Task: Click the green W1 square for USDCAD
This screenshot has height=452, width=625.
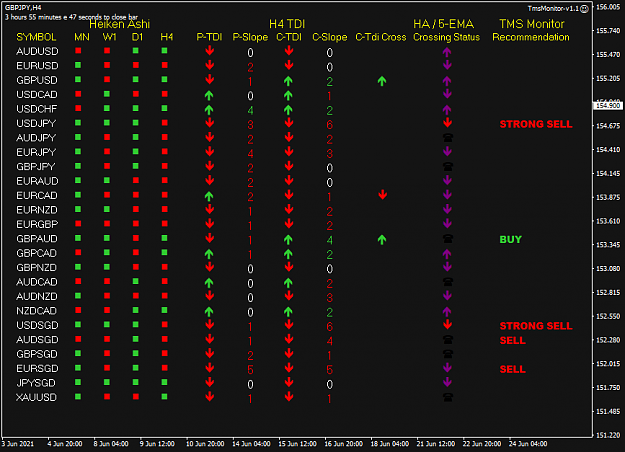Action: 107,94
